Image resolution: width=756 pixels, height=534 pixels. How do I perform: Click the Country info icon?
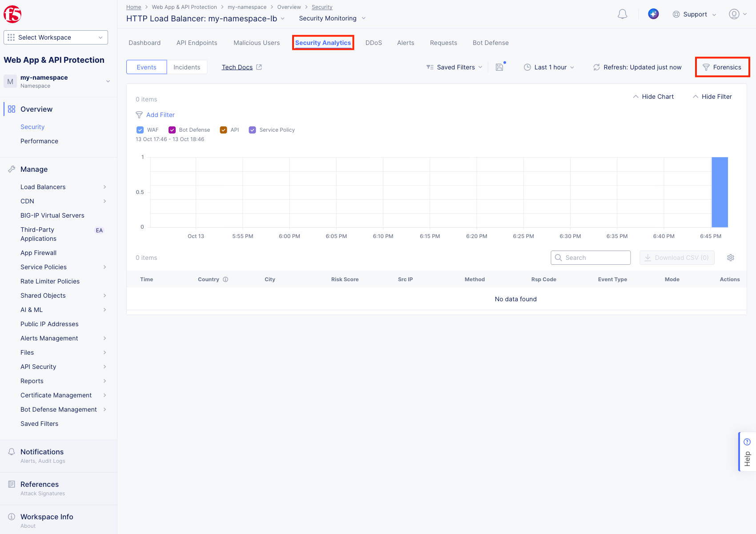pos(225,279)
